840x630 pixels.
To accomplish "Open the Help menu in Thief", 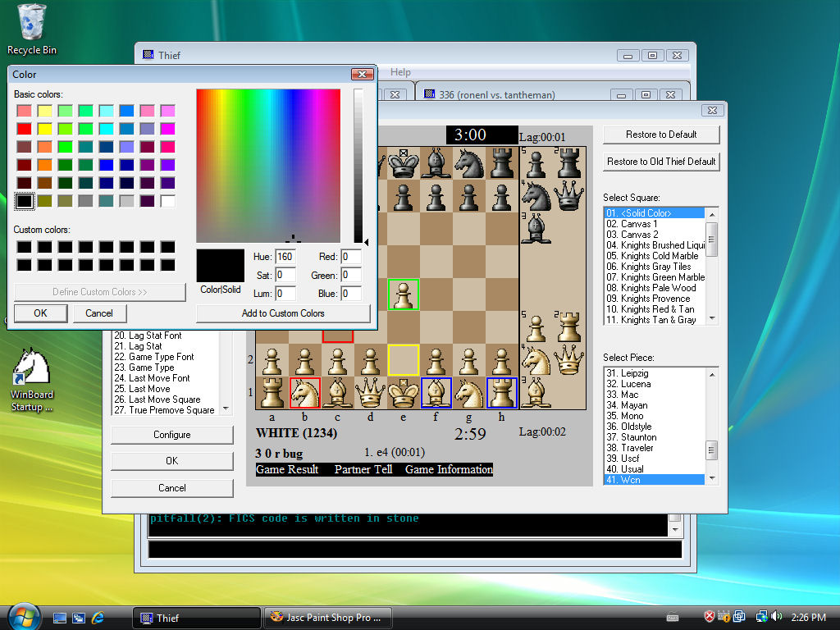I will 400,72.
